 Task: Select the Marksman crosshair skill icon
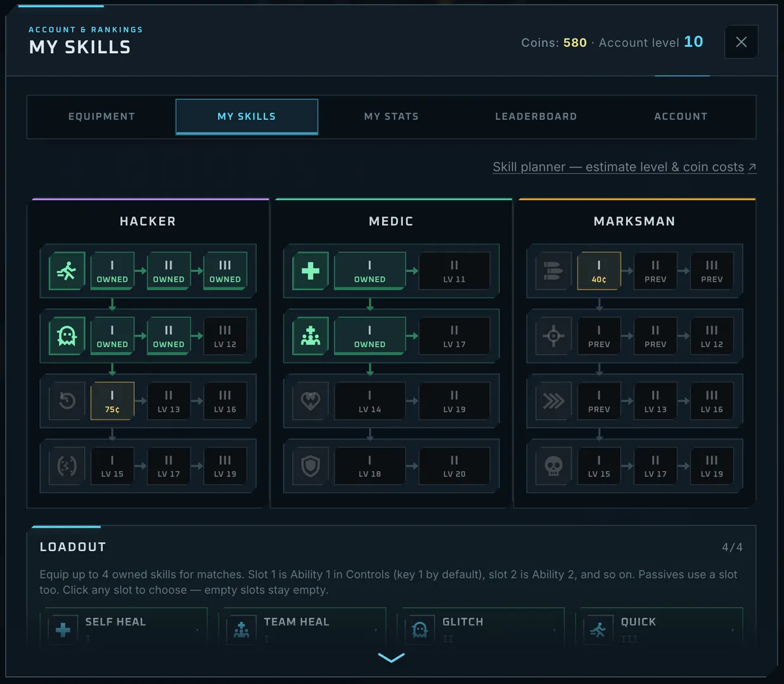pos(553,336)
